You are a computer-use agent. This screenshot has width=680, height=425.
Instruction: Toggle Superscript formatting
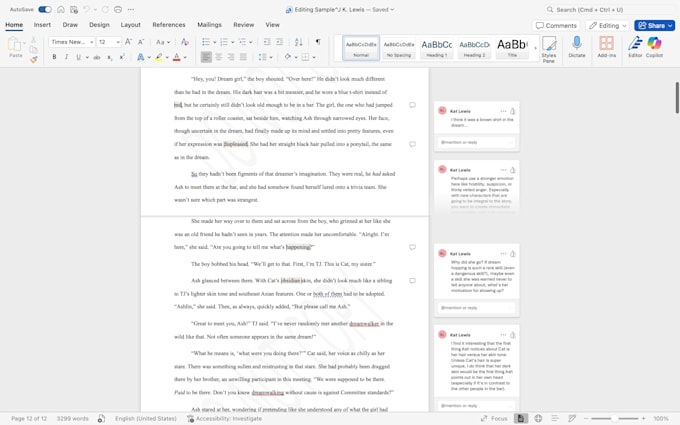pos(122,57)
